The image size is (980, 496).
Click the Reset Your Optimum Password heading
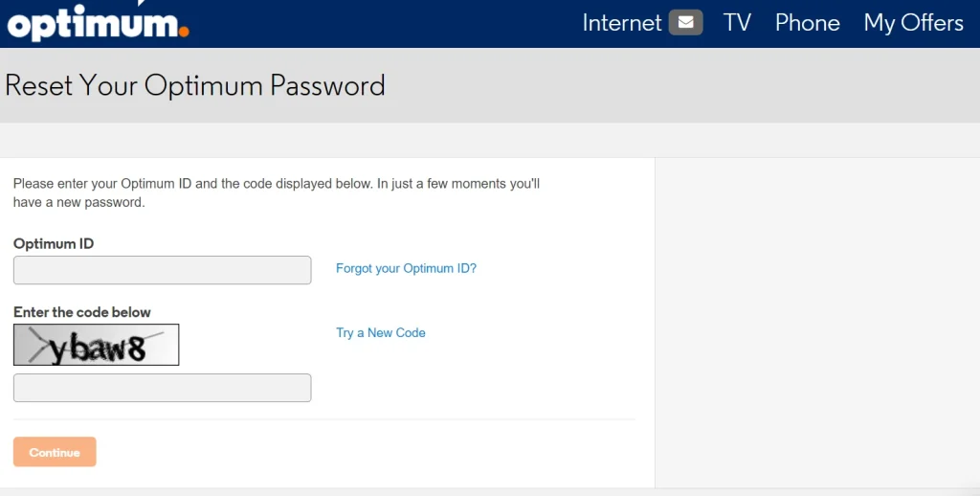[x=195, y=85]
